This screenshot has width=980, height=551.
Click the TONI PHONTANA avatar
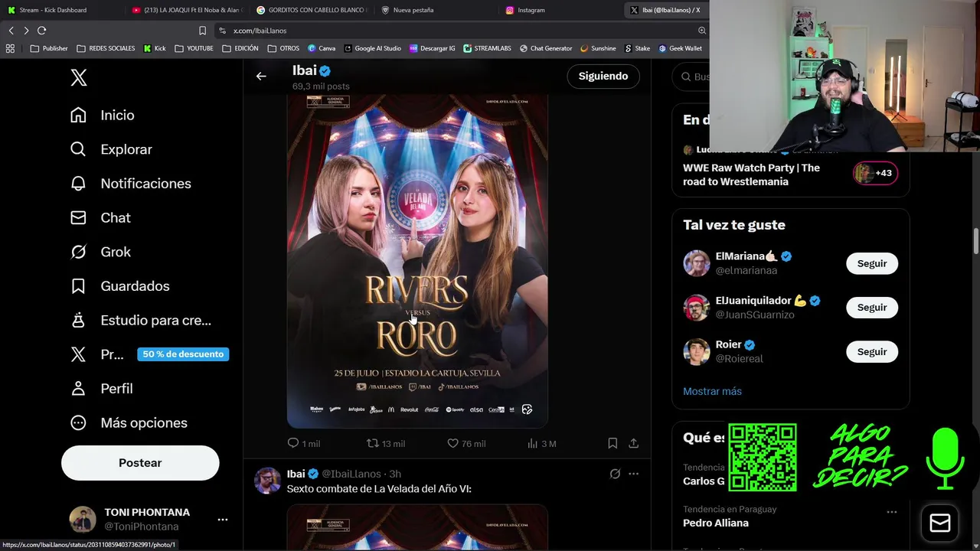83,520
